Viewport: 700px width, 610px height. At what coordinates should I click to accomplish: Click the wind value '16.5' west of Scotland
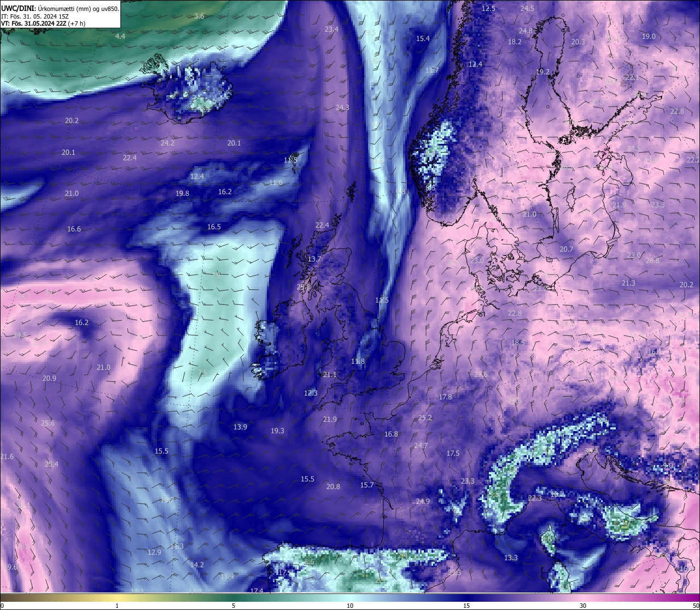(214, 227)
